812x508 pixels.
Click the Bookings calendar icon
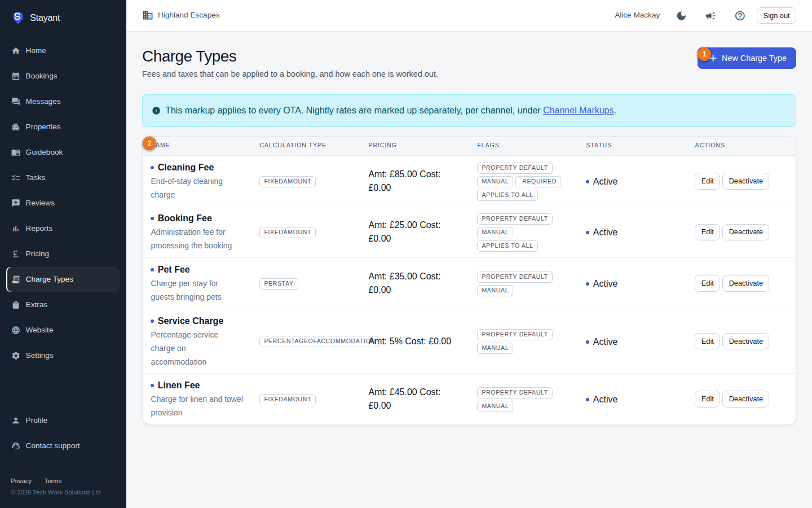(x=16, y=76)
